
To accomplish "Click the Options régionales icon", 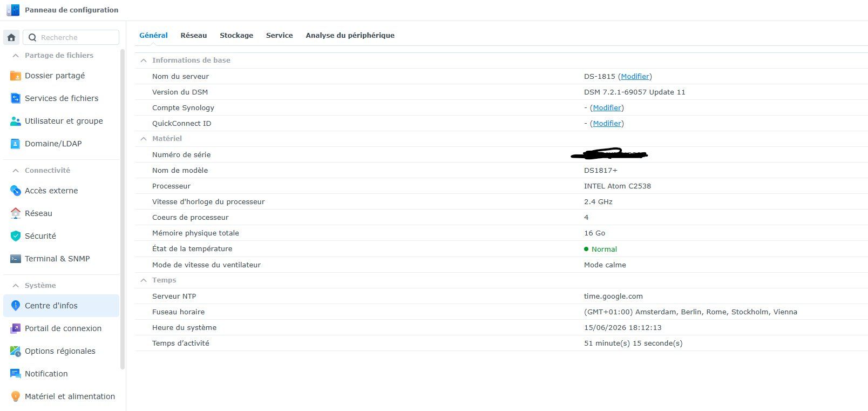I will [16, 351].
